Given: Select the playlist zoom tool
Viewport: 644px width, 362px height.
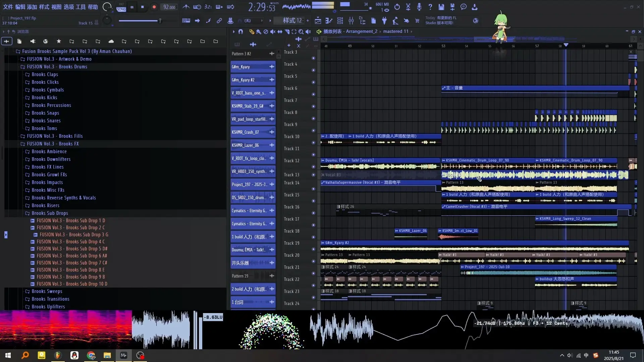Looking at the screenshot, I should 301,32.
